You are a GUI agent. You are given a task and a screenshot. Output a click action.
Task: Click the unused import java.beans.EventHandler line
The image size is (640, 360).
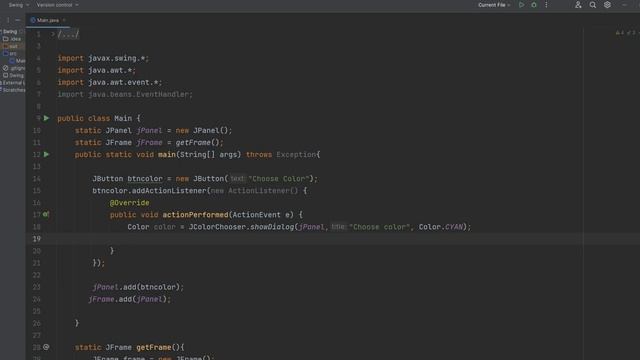(124, 94)
